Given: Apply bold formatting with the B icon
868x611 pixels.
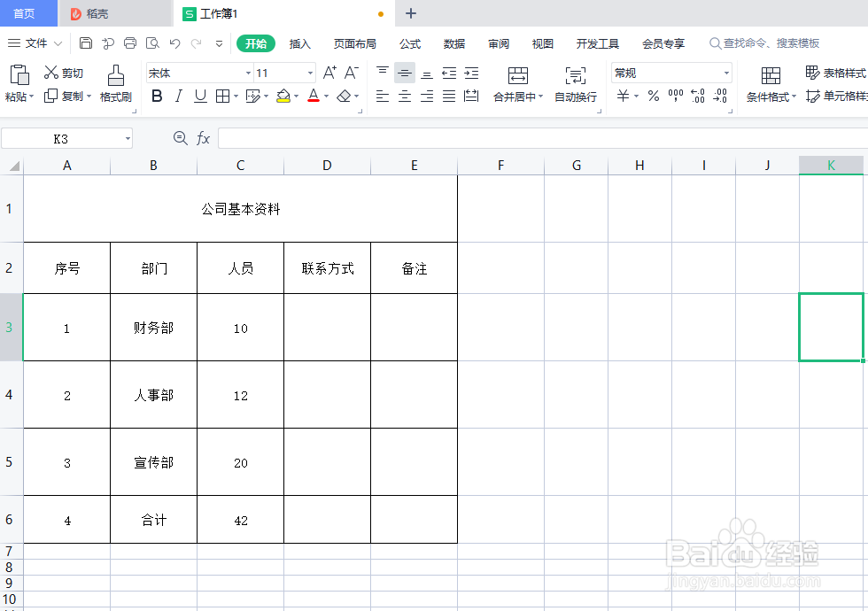Looking at the screenshot, I should tap(157, 96).
